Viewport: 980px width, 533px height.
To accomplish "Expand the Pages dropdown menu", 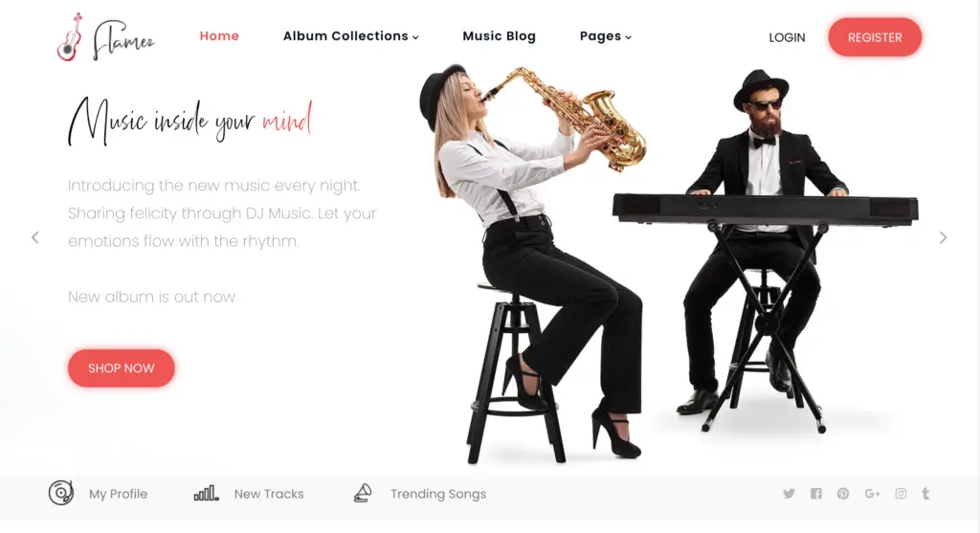I will [606, 36].
